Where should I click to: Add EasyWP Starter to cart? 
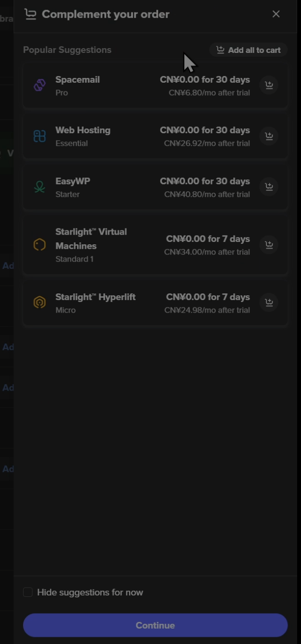click(269, 187)
